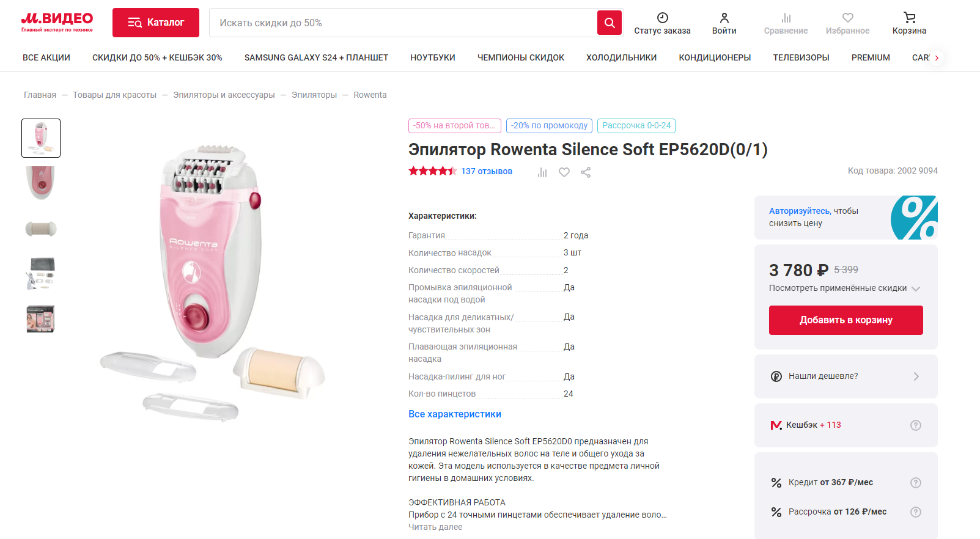Click the Войти user icon
Viewport: 980px width, 539px height.
pyautogui.click(x=724, y=18)
